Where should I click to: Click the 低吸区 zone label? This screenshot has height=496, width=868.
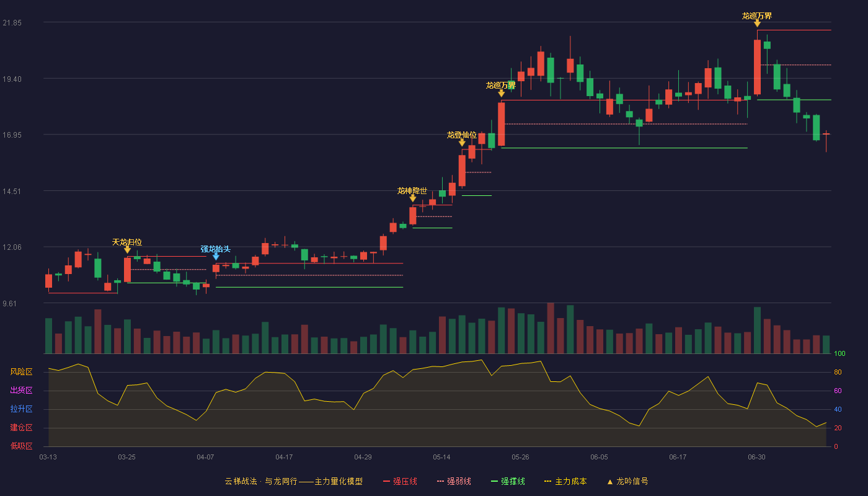click(x=21, y=446)
